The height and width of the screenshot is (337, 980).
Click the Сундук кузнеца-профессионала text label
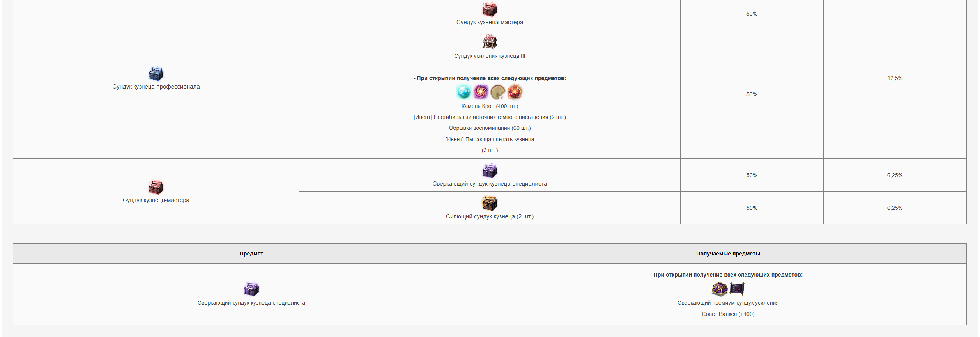(x=156, y=87)
